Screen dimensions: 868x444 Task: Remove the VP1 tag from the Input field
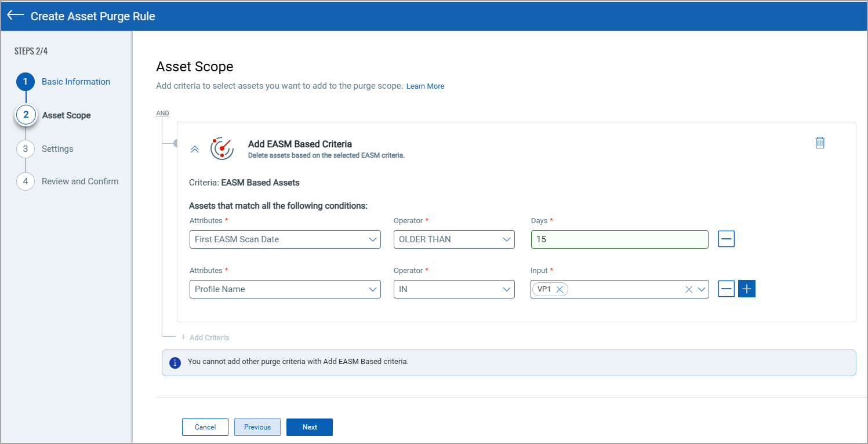coord(559,289)
